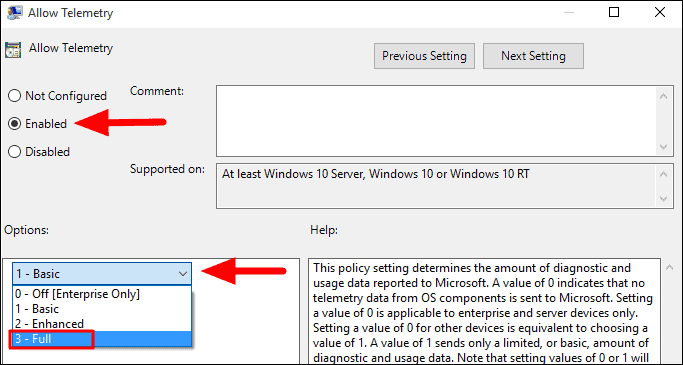Select the Enabled radio button
Image resolution: width=683 pixels, height=365 pixels.
(14, 124)
